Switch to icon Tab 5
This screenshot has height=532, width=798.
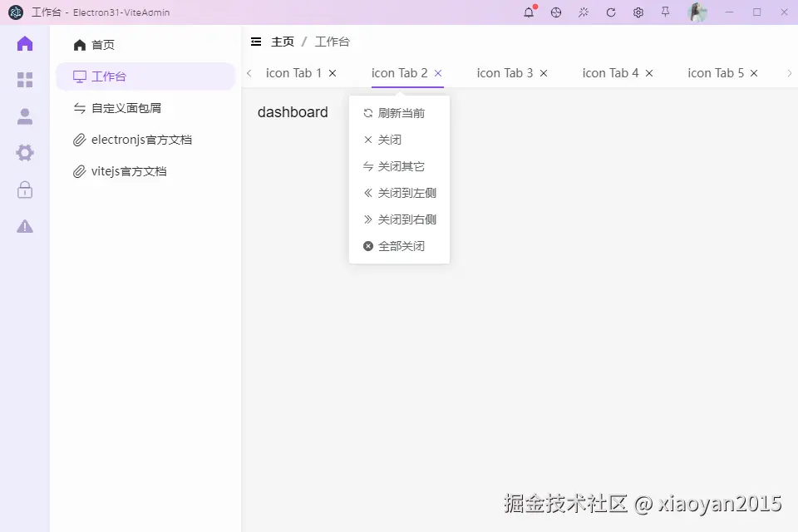pyautogui.click(x=717, y=72)
